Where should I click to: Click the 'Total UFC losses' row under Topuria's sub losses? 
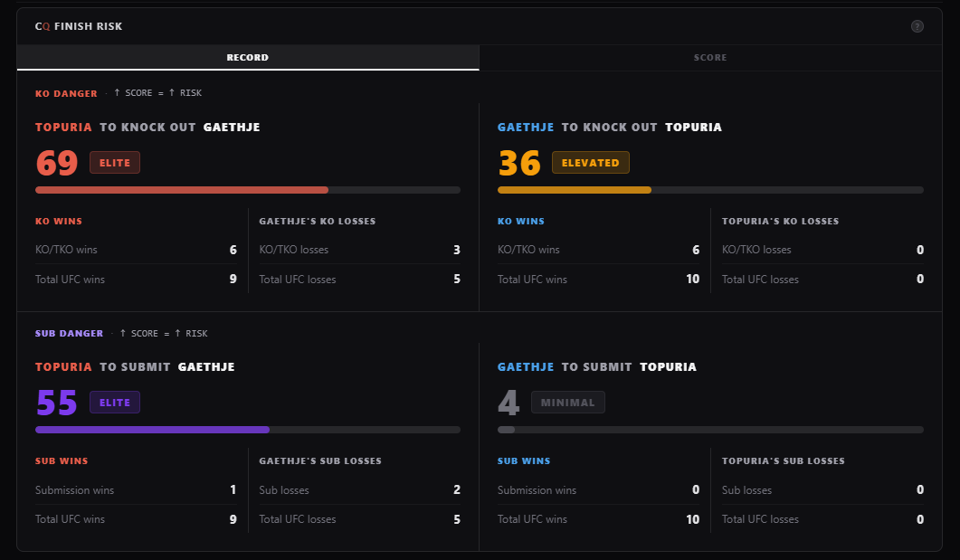pos(822,519)
